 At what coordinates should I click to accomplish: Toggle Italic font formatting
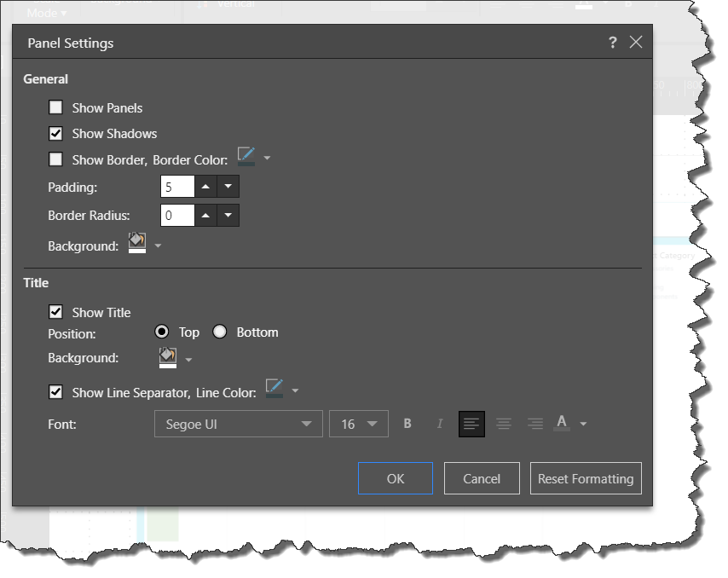coord(440,424)
